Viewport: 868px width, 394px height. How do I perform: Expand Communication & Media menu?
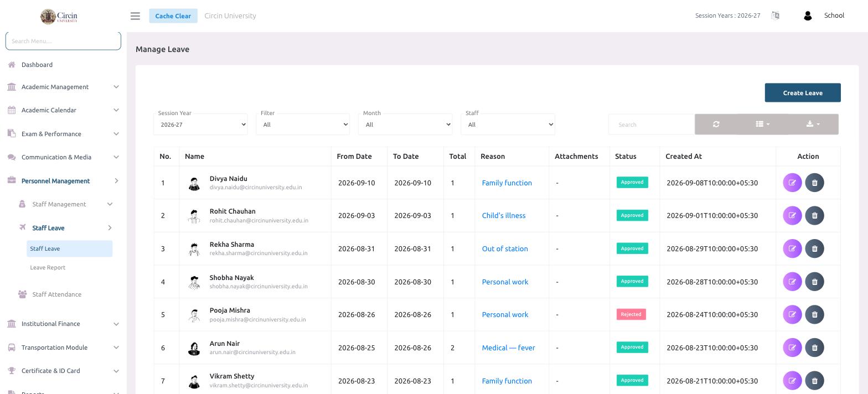63,157
